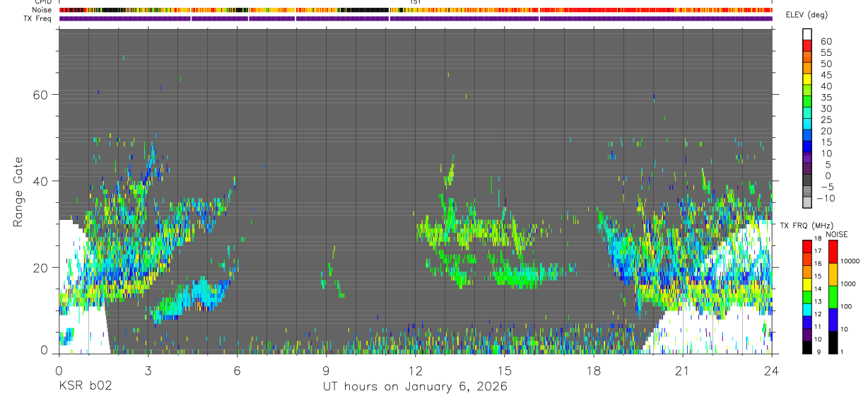Click the 'UT hours on January 6, 2026' axis title
This screenshot has width=868, height=401.
pyautogui.click(x=415, y=387)
